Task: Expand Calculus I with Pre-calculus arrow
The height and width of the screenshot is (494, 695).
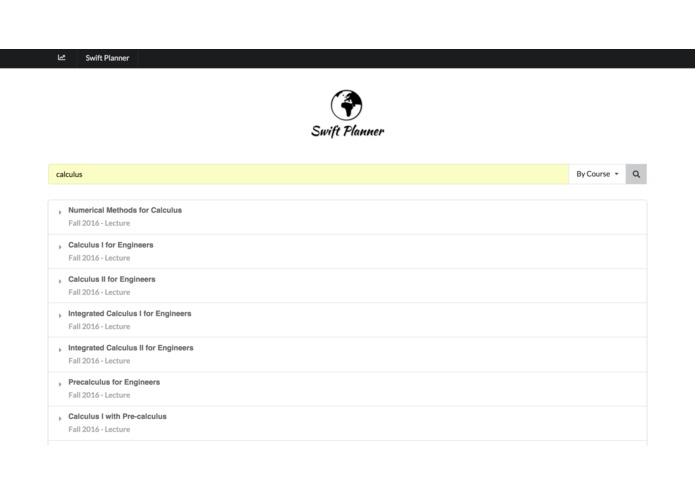Action: click(60, 419)
